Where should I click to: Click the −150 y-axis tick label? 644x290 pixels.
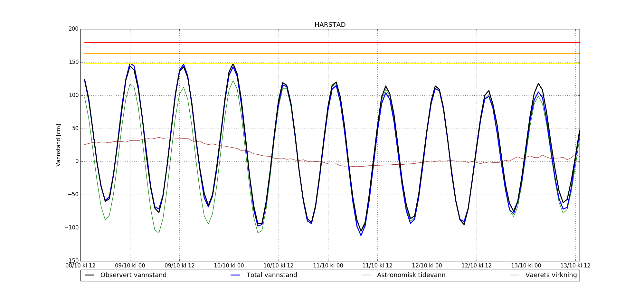tap(71, 261)
